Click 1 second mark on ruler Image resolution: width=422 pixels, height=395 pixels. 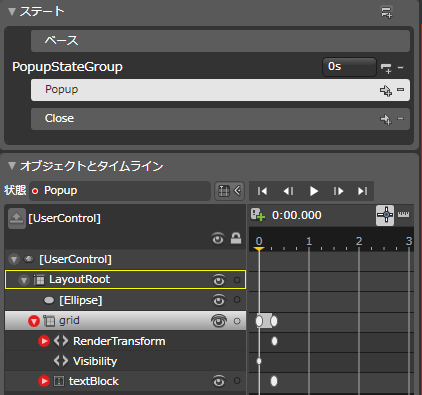[x=309, y=241]
